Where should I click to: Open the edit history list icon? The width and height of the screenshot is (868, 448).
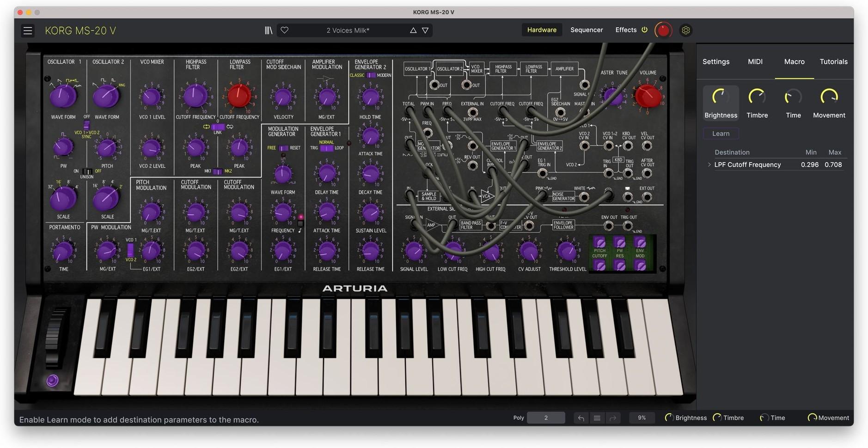pyautogui.click(x=597, y=418)
